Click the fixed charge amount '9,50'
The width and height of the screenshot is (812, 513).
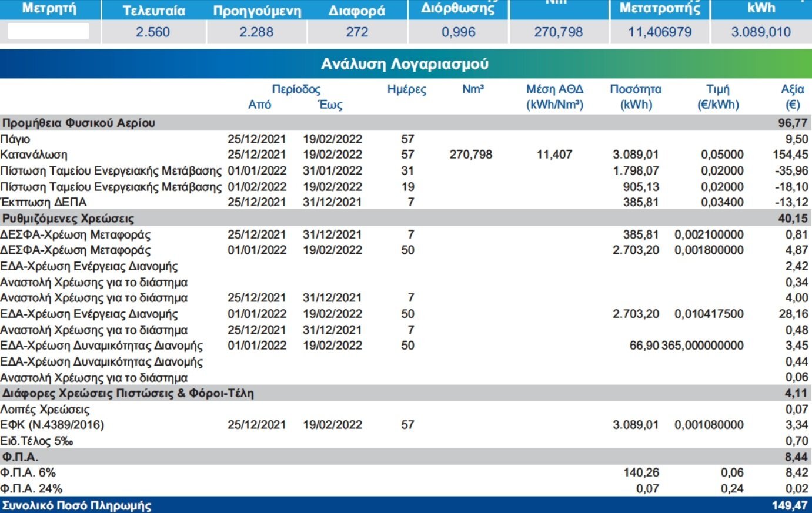(797, 139)
